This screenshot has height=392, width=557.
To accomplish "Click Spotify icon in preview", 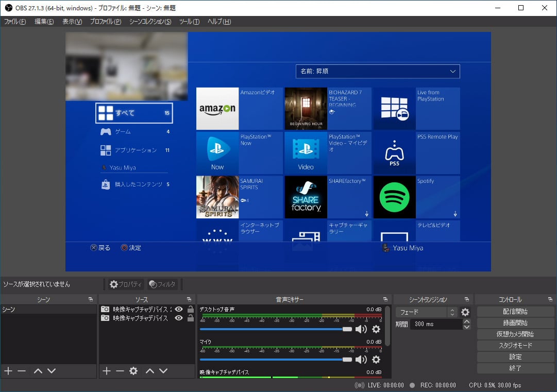I will pyautogui.click(x=394, y=197).
